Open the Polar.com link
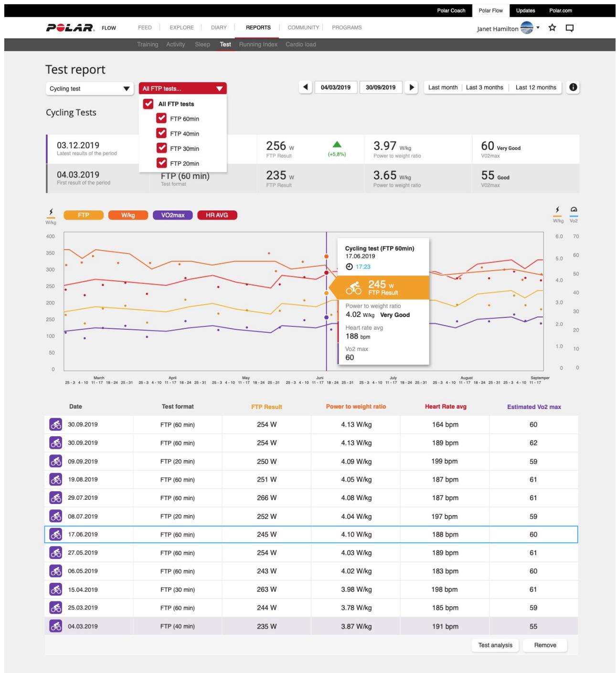The width and height of the screenshot is (616, 673). [x=561, y=11]
